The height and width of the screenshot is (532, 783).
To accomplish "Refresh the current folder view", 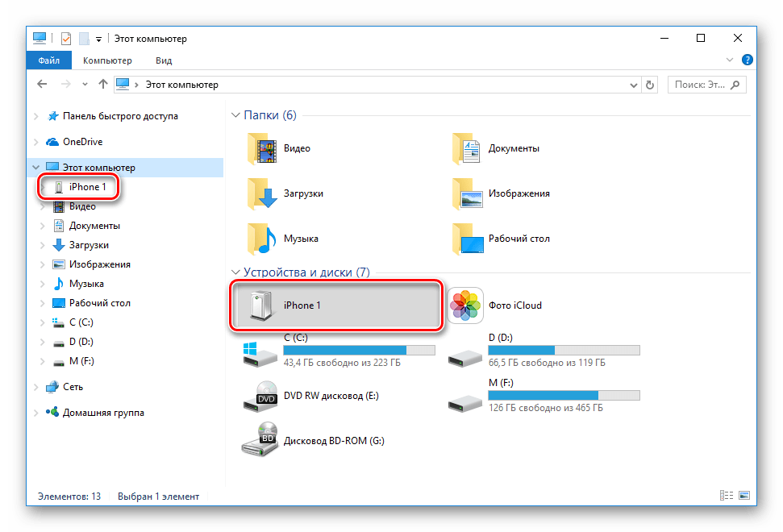I will [651, 85].
